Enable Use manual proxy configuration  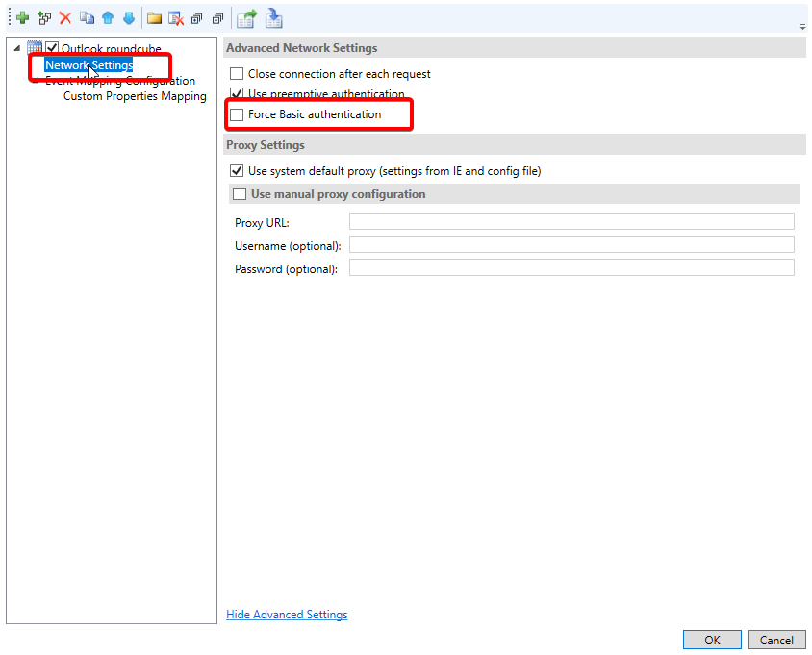[x=240, y=194]
